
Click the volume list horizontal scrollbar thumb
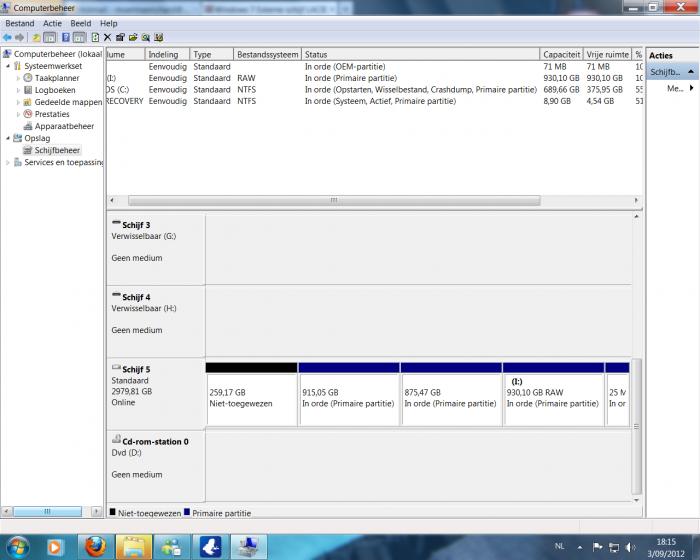(334, 200)
